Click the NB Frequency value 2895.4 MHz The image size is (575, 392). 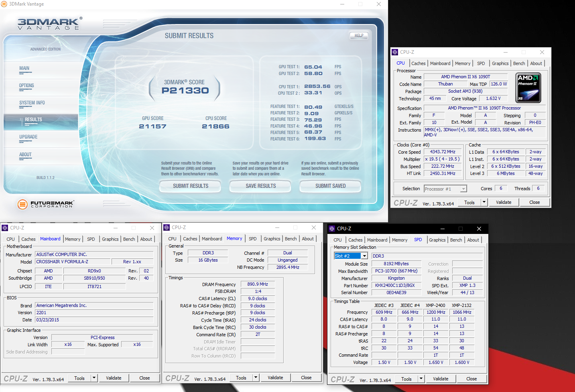[288, 267]
